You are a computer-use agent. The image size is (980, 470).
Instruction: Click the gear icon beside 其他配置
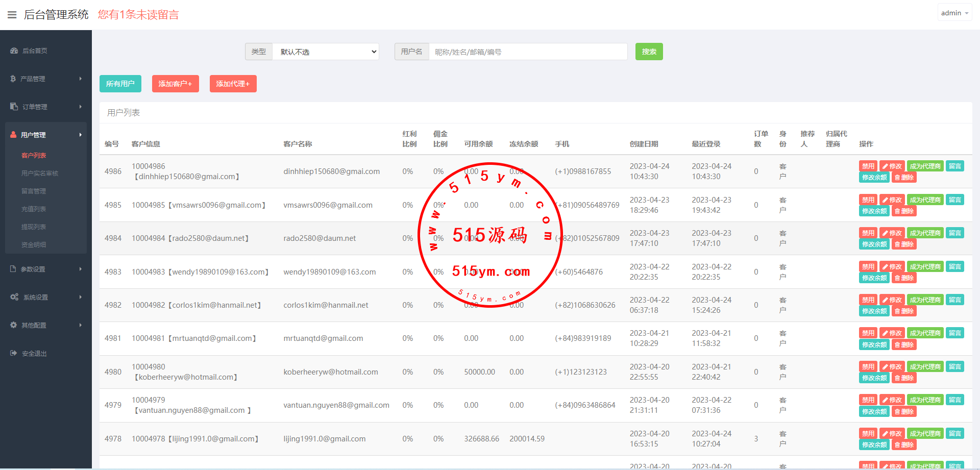[13, 325]
